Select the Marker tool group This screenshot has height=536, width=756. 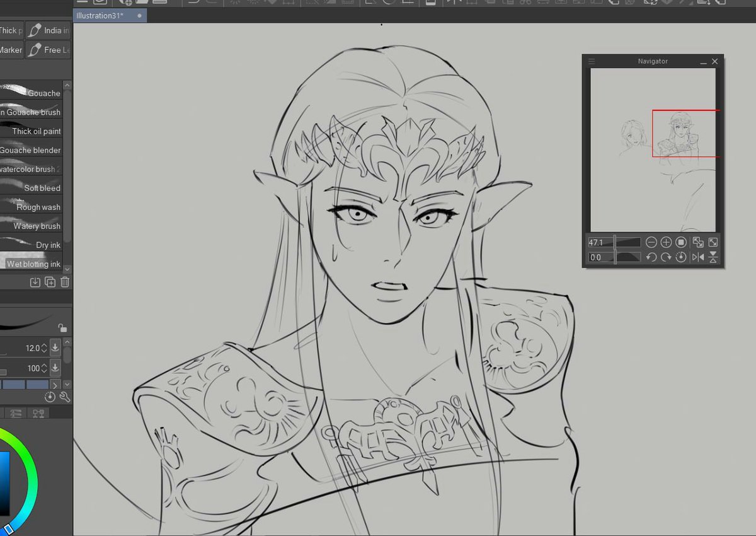[11, 50]
